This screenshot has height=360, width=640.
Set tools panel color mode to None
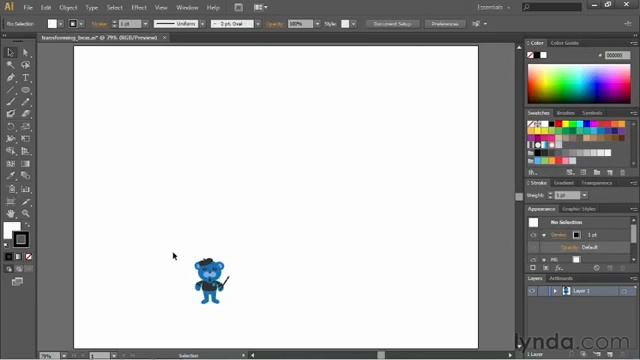pos(29,257)
